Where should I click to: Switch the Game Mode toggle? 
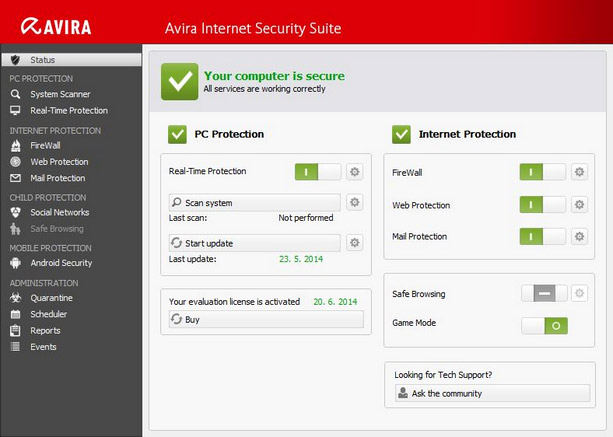click(544, 325)
